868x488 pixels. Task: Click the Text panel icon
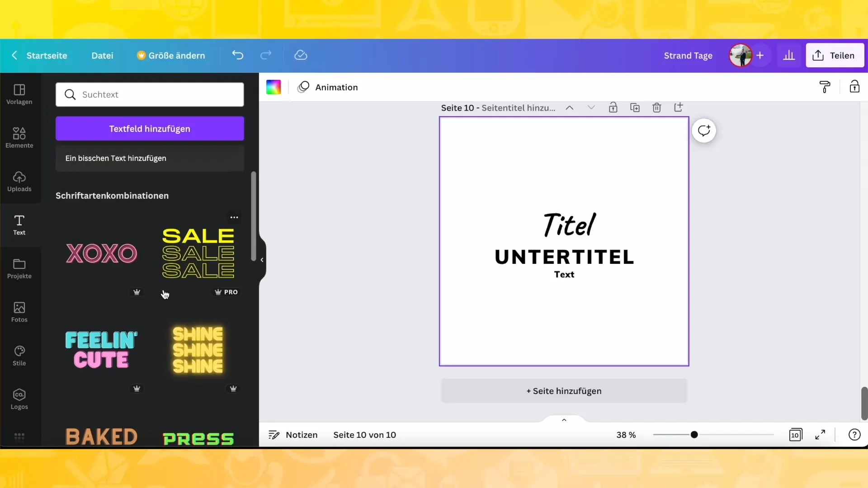click(19, 225)
